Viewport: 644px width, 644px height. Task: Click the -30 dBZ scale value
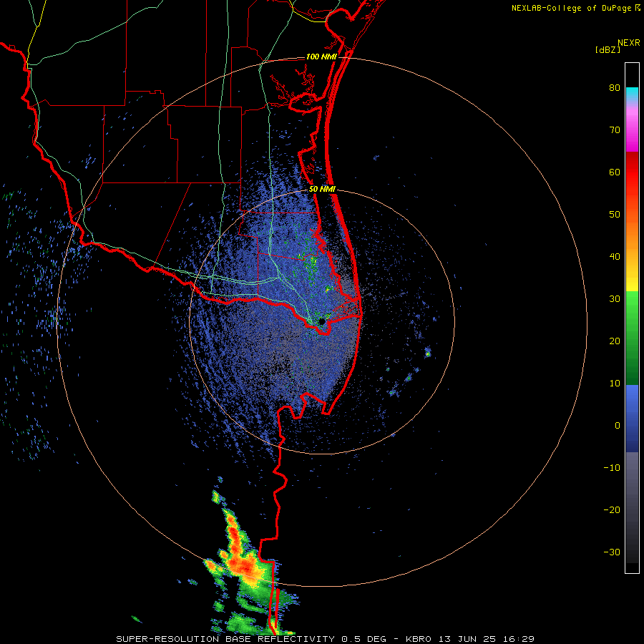[x=612, y=552]
